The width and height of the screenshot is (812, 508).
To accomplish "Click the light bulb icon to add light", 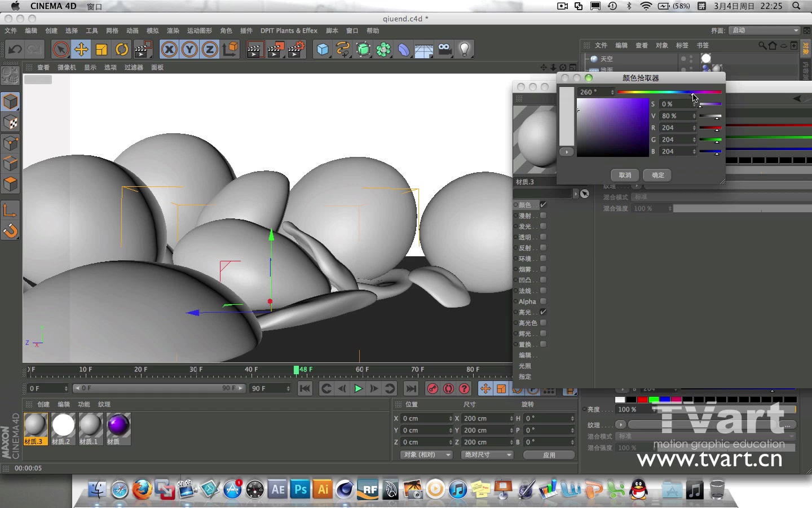I will pyautogui.click(x=465, y=50).
